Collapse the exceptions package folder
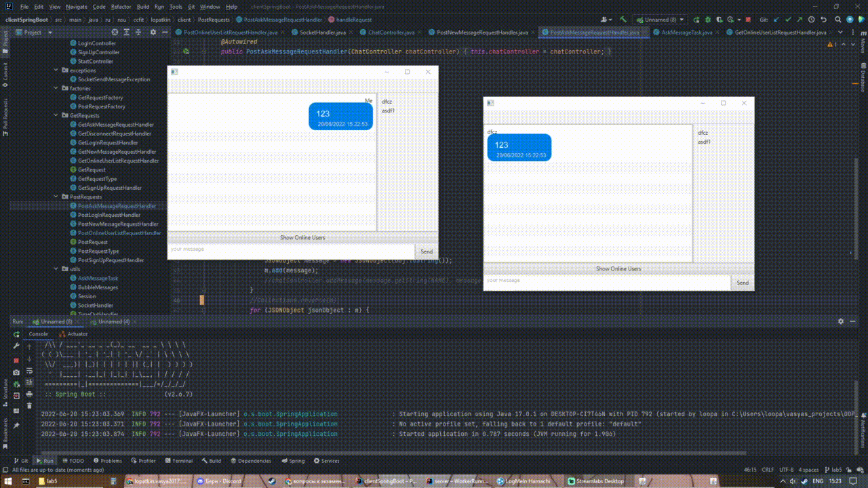The height and width of the screenshot is (488, 868). point(57,70)
